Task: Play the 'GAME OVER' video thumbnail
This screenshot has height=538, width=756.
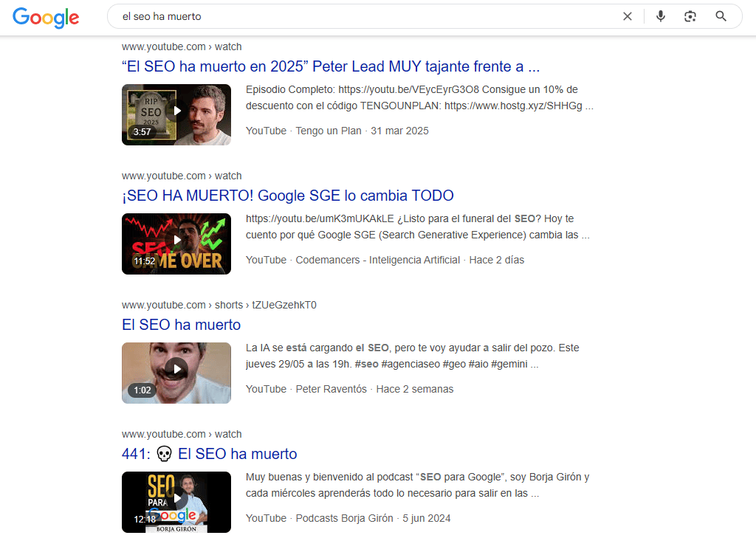Action: coord(176,244)
